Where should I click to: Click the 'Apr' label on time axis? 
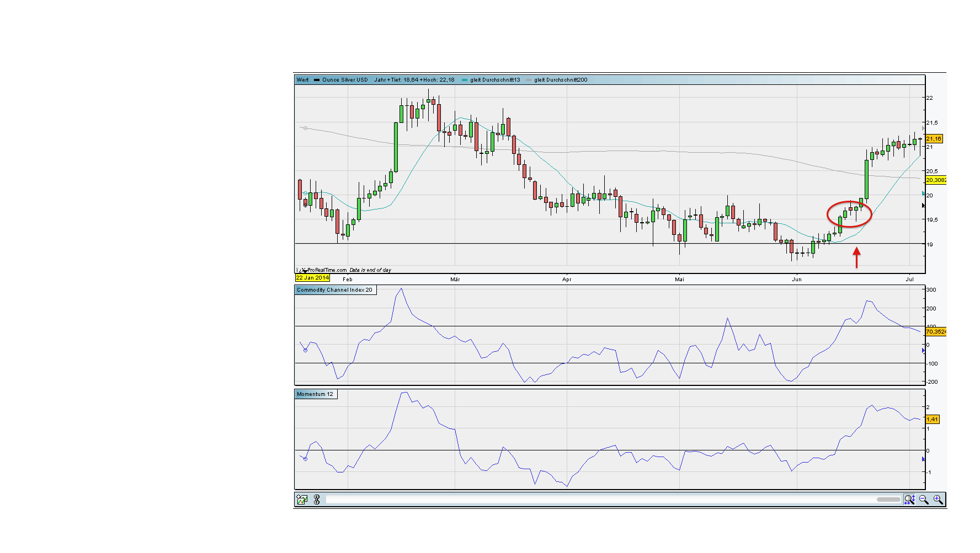[567, 280]
